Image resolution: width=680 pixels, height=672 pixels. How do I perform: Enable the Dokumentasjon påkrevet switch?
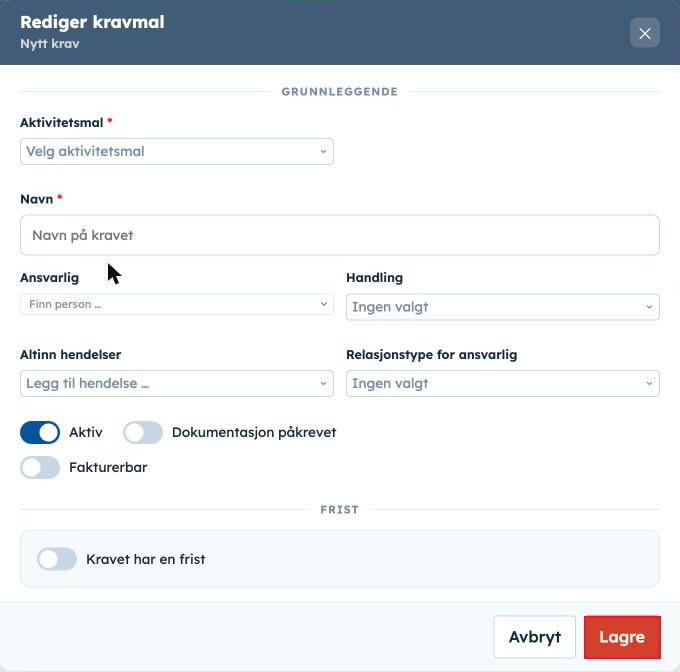(x=143, y=432)
